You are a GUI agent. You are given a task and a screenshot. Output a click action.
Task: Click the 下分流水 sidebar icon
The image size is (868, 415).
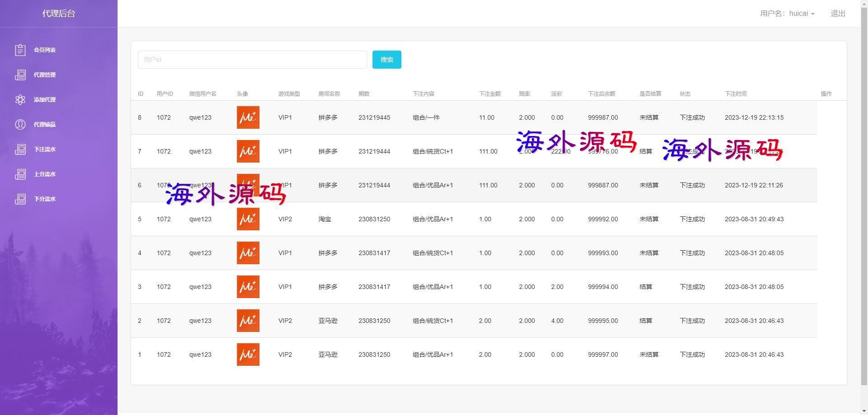click(x=20, y=199)
